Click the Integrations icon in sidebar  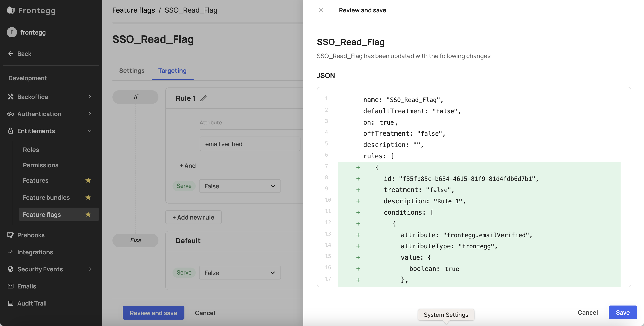coord(10,252)
